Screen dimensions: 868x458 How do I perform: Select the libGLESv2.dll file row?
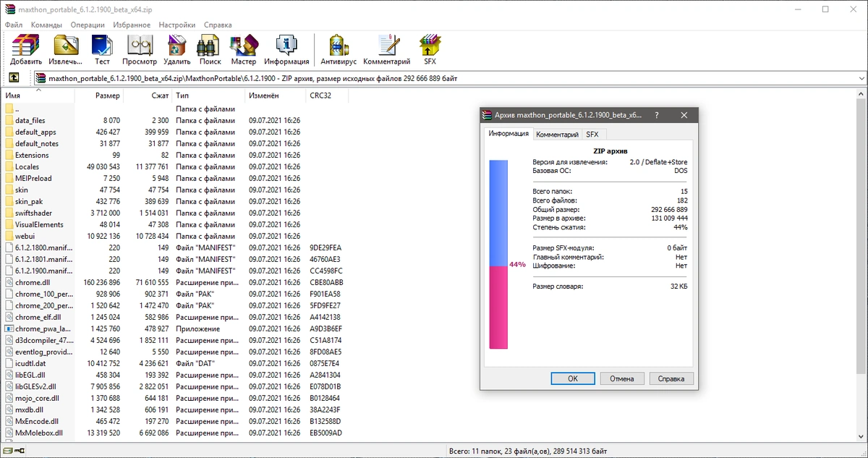pyautogui.click(x=174, y=386)
